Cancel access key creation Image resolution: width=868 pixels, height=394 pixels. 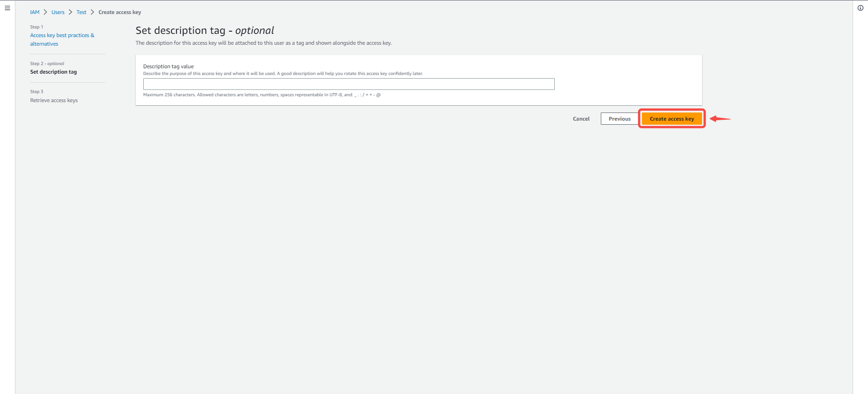(581, 119)
